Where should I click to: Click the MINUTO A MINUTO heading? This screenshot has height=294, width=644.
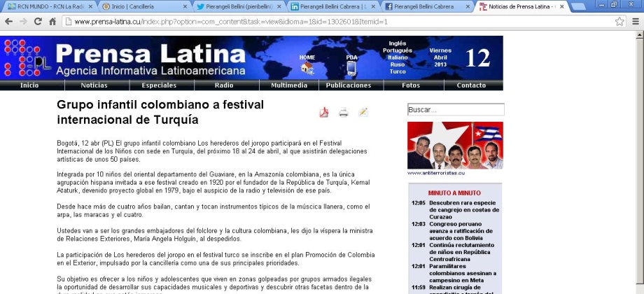[454, 192]
